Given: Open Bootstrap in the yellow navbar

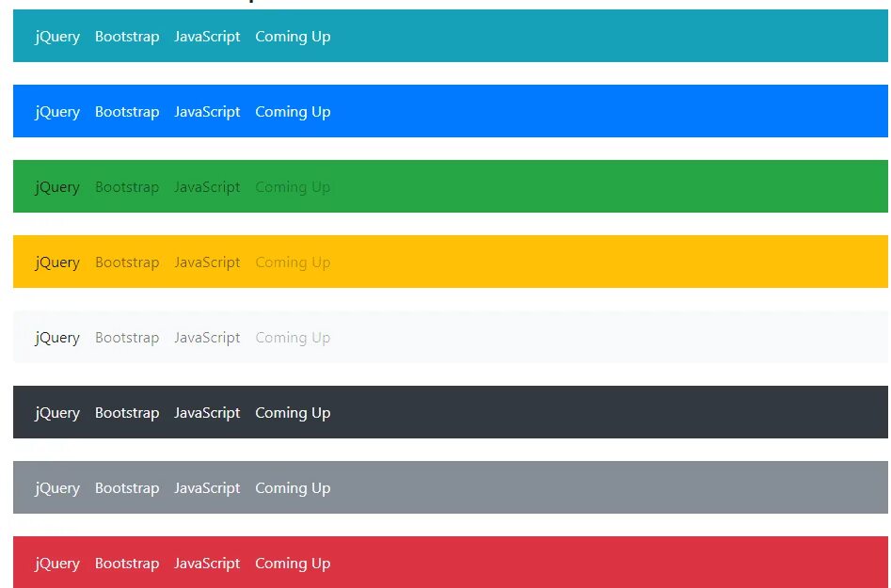Looking at the screenshot, I should [127, 262].
